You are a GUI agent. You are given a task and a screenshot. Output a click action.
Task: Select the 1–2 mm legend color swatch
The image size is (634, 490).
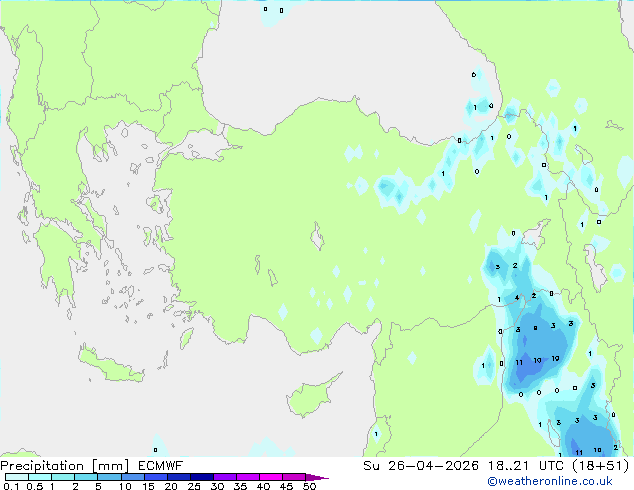pos(63,477)
